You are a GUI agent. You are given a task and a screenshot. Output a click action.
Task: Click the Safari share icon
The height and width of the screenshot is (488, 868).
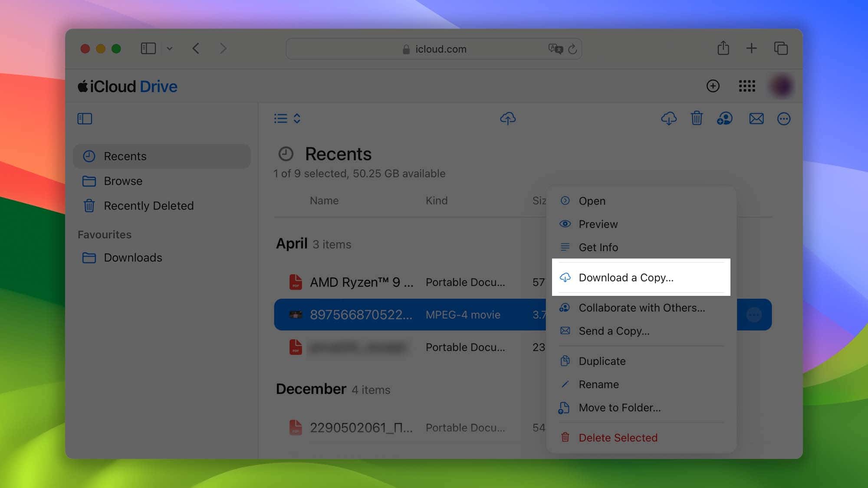(x=723, y=48)
